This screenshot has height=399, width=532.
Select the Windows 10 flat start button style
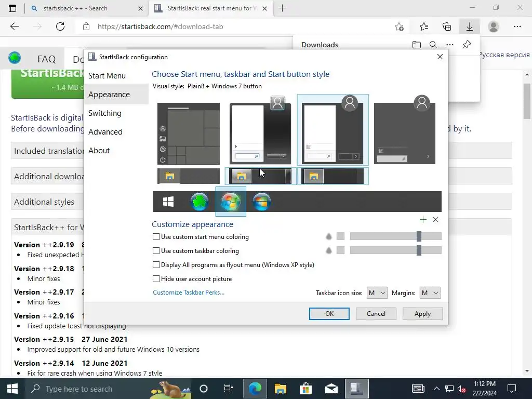[168, 202]
